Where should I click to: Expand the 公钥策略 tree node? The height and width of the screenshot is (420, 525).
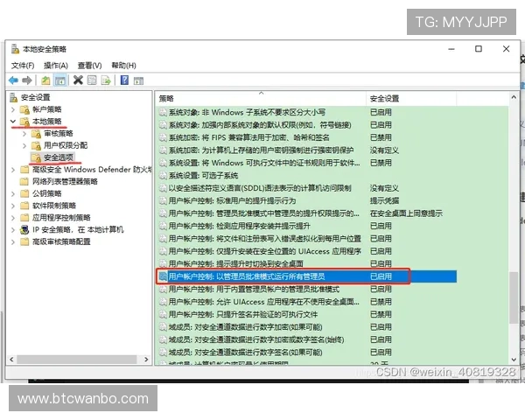click(13, 193)
